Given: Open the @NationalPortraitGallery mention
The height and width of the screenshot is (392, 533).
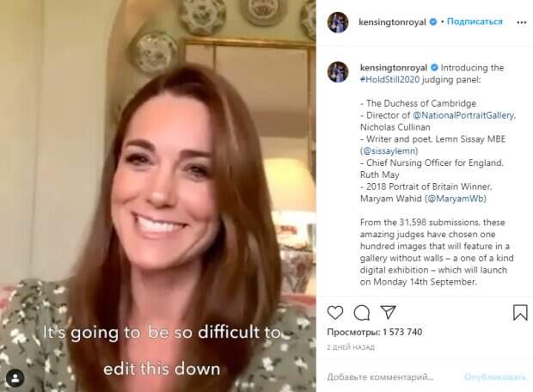Looking at the screenshot, I should 463,115.
